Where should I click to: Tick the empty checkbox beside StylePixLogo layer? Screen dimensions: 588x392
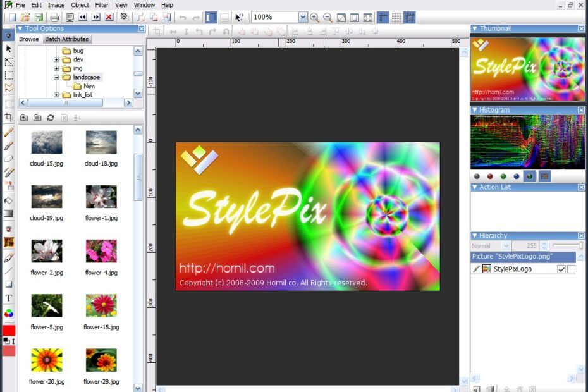pyautogui.click(x=571, y=269)
